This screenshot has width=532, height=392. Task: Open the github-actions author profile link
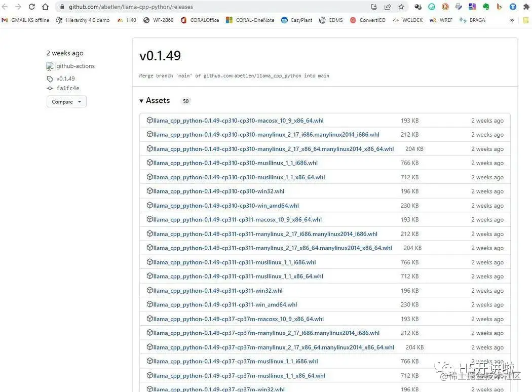pyautogui.click(x=75, y=66)
